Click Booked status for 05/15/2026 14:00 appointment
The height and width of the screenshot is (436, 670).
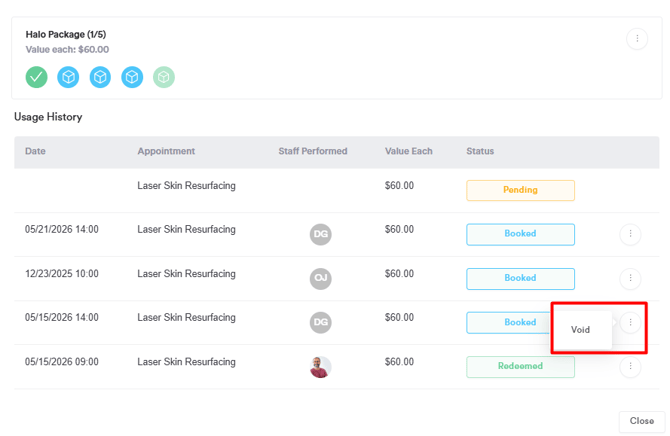[508, 323]
